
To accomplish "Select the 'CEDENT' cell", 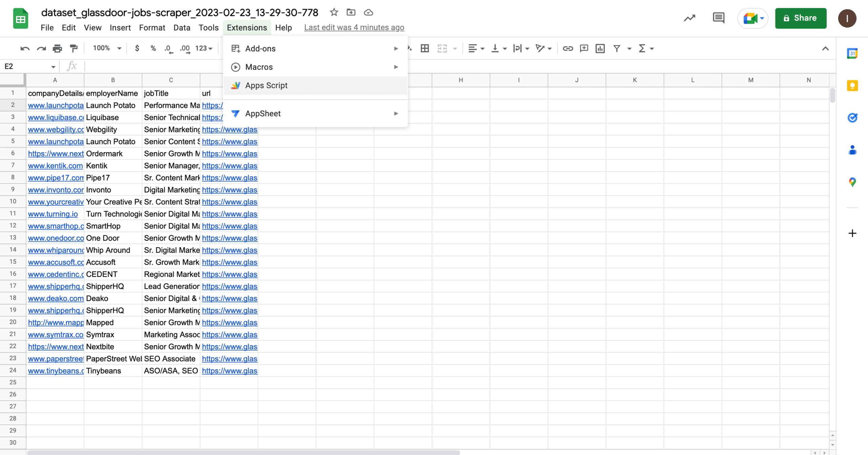I will coord(113,274).
